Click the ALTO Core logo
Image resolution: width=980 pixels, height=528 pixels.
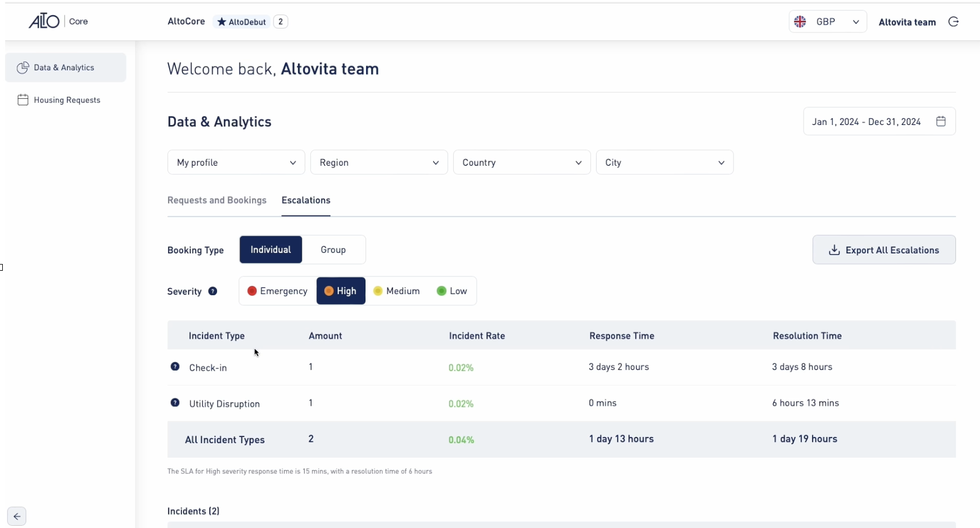point(59,22)
